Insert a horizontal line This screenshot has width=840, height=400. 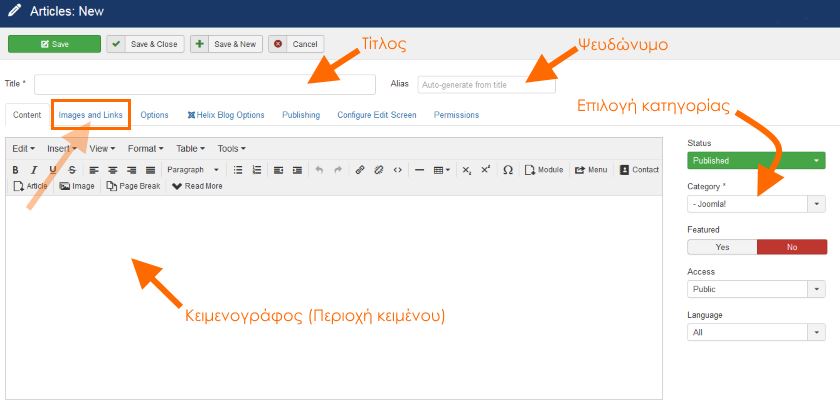(x=420, y=170)
